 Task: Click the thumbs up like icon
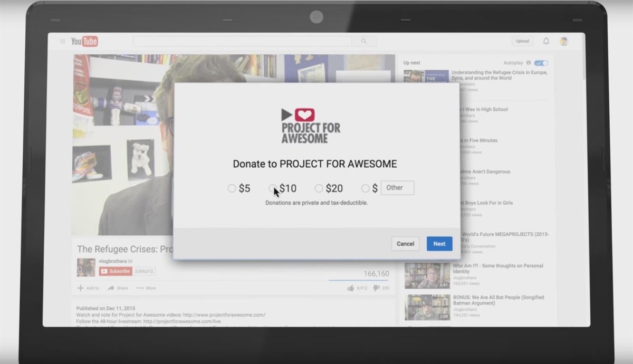coord(350,288)
